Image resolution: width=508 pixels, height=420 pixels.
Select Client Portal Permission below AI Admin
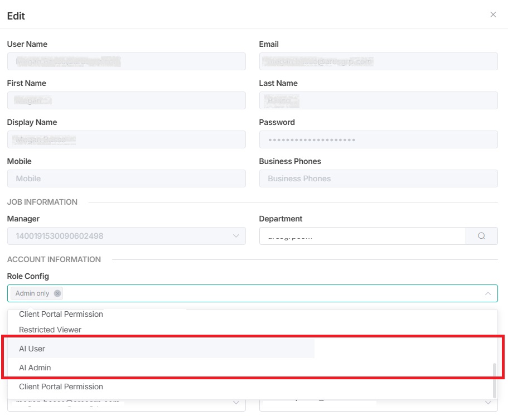61,387
